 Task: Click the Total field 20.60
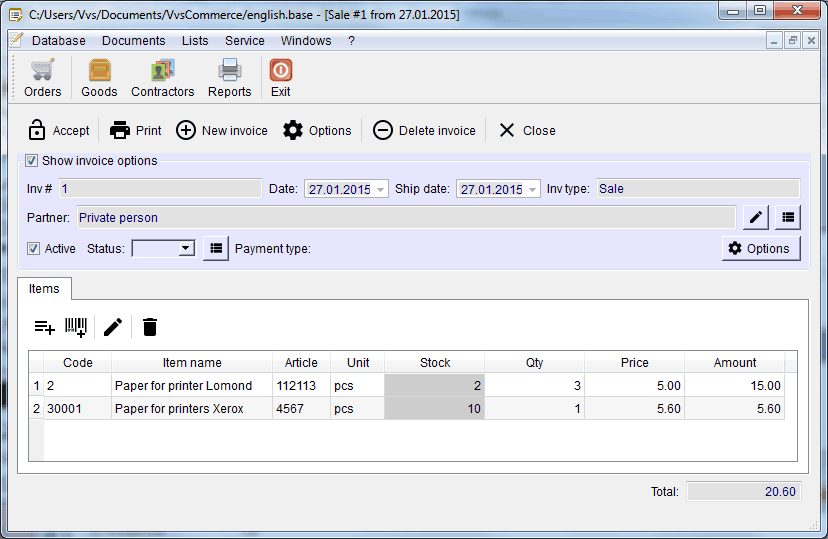[744, 491]
